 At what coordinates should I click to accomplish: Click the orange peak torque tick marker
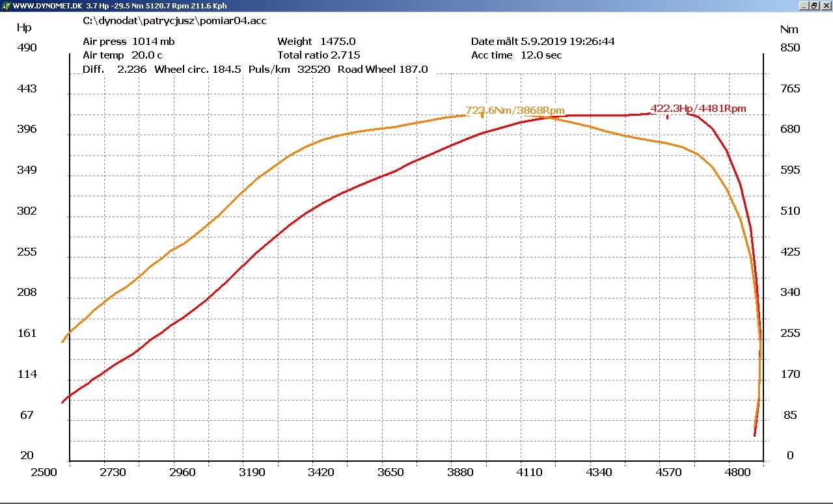[x=482, y=115]
